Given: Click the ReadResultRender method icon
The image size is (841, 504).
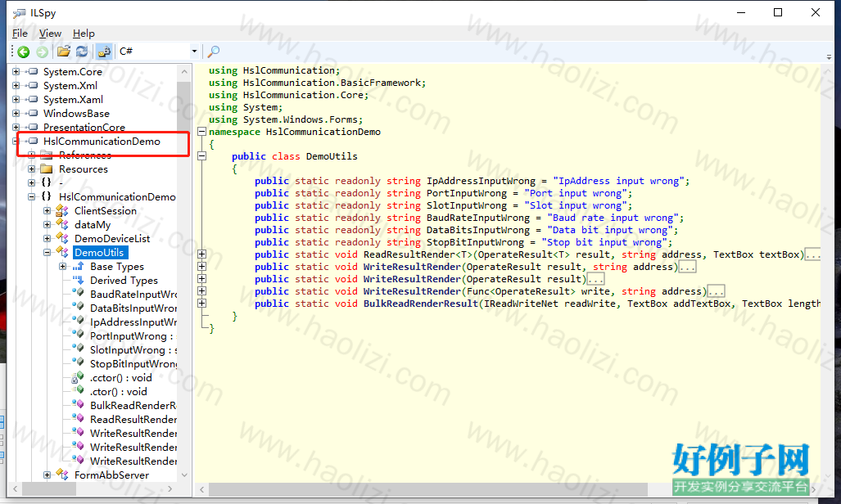Looking at the screenshot, I should point(79,419).
